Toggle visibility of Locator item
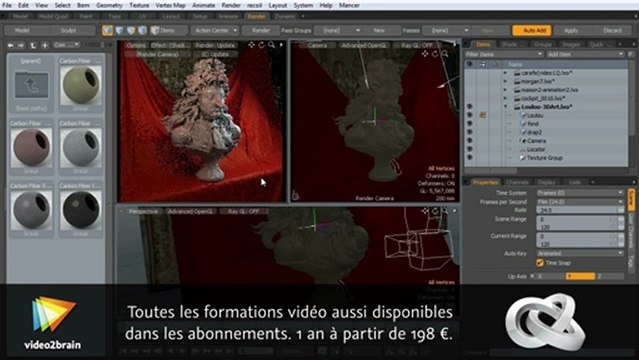The width and height of the screenshot is (639, 360). tap(469, 149)
